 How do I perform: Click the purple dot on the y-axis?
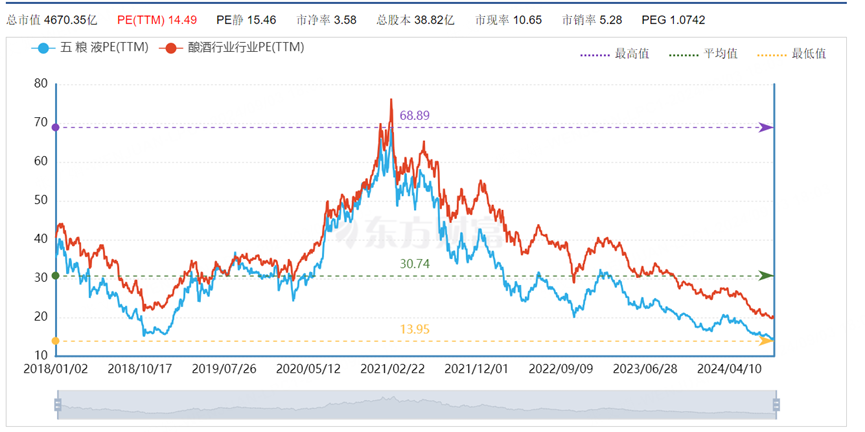point(55,127)
